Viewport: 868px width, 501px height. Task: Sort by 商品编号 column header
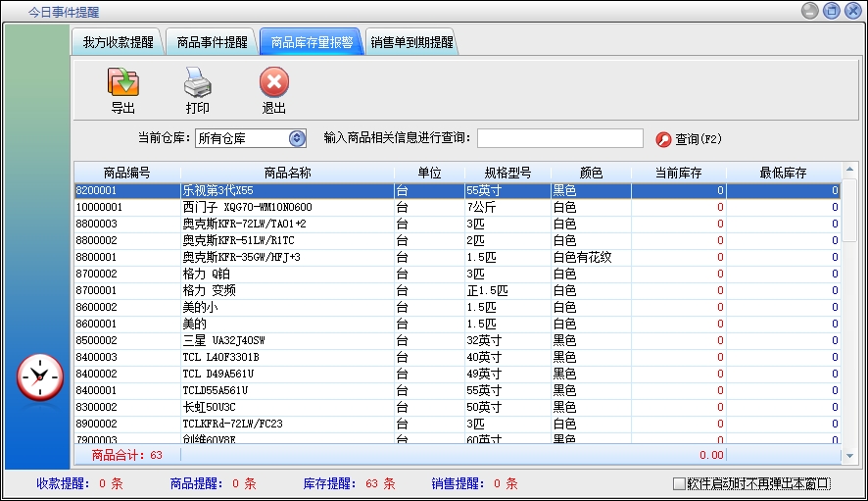(x=126, y=173)
